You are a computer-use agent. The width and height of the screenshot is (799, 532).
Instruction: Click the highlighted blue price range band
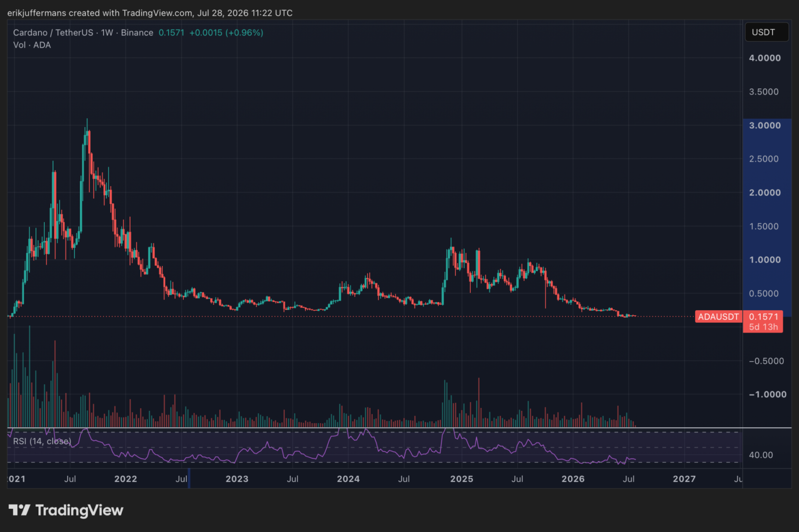(767, 217)
